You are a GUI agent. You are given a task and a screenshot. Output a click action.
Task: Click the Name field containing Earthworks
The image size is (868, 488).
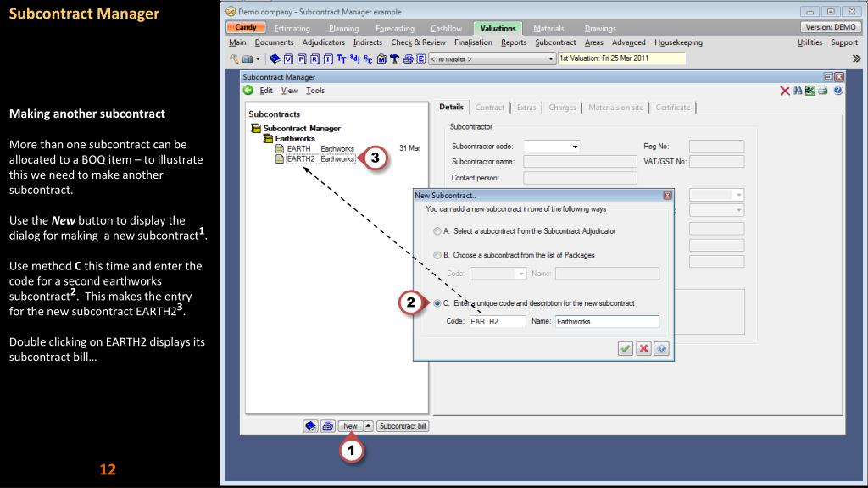pyautogui.click(x=607, y=321)
